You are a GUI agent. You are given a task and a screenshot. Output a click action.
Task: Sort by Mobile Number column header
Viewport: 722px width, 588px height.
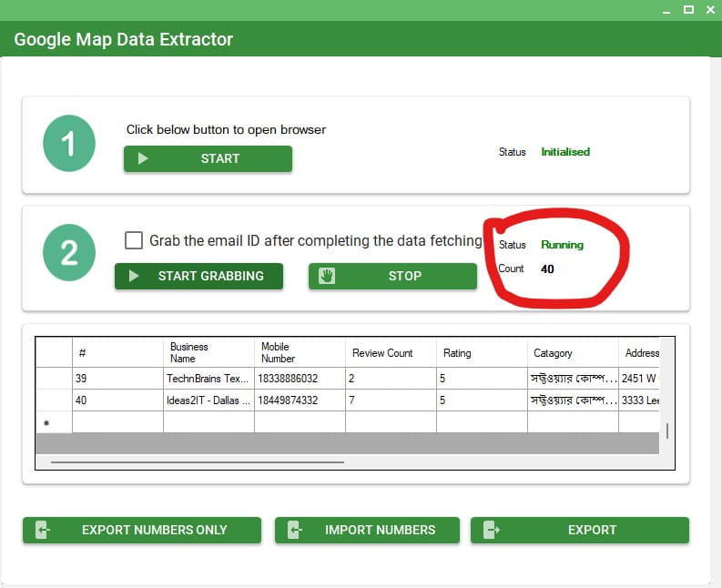(300, 352)
